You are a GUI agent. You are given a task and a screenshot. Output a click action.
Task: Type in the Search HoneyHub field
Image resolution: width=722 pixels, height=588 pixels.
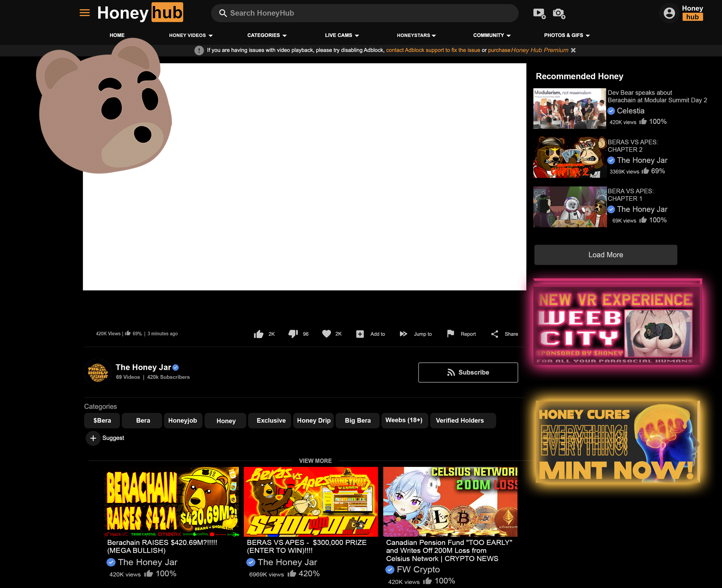pos(364,13)
